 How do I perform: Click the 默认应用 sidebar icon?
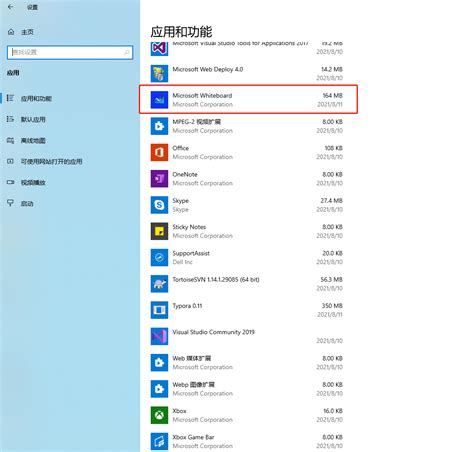pos(10,119)
